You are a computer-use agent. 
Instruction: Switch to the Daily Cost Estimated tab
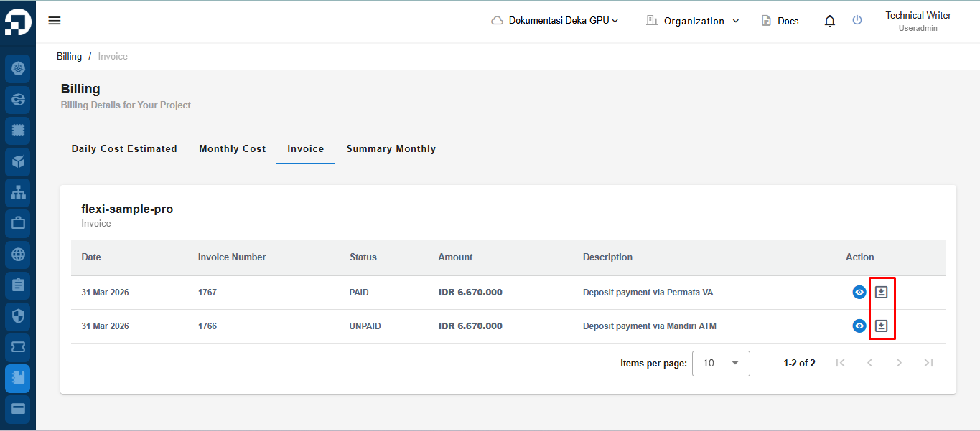[124, 148]
